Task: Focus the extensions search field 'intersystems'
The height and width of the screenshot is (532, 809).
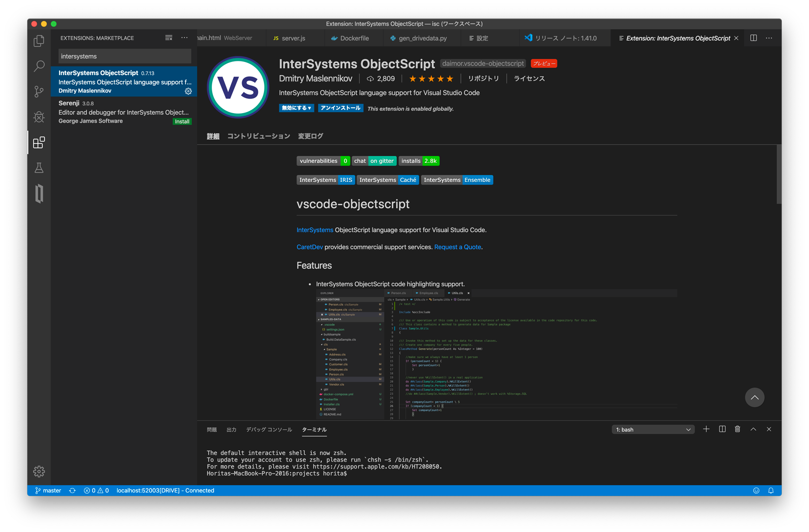Action: click(x=125, y=57)
